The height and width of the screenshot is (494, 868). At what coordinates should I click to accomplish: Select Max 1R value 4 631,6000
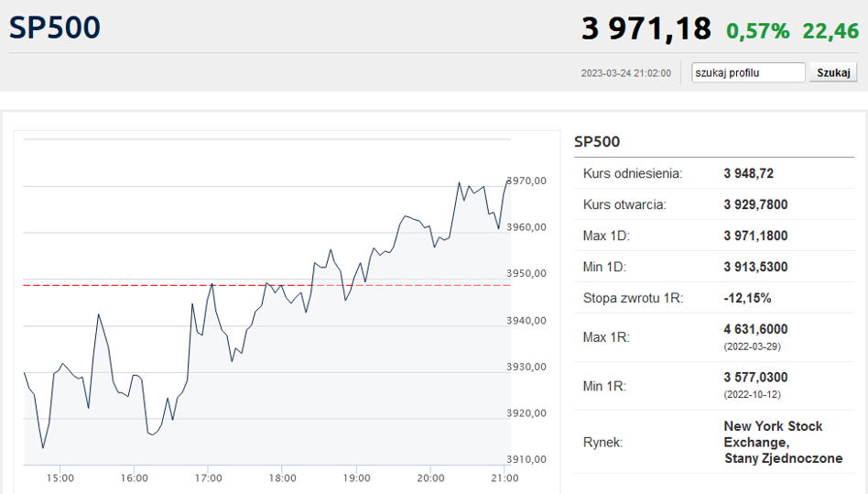coord(755,329)
